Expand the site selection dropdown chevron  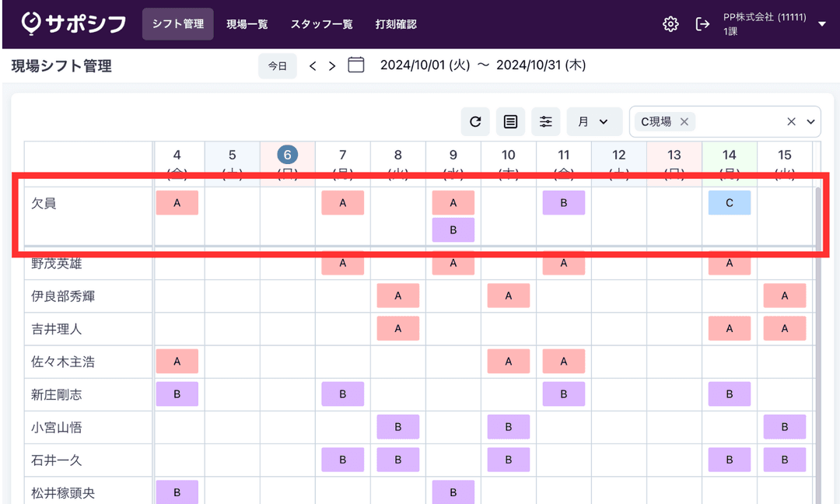(x=810, y=121)
